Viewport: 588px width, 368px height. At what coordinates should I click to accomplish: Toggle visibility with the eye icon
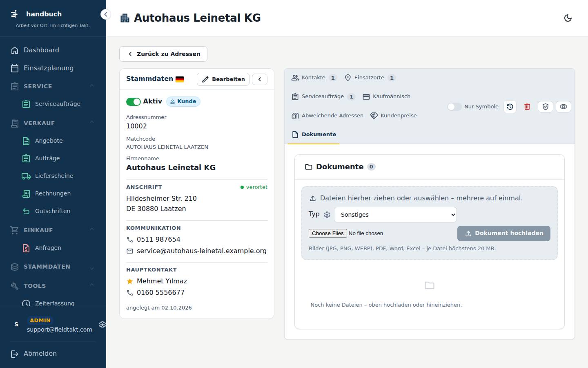point(563,107)
